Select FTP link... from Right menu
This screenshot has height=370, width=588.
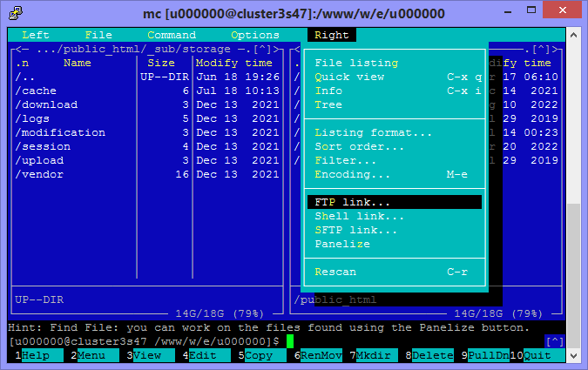[x=353, y=202]
